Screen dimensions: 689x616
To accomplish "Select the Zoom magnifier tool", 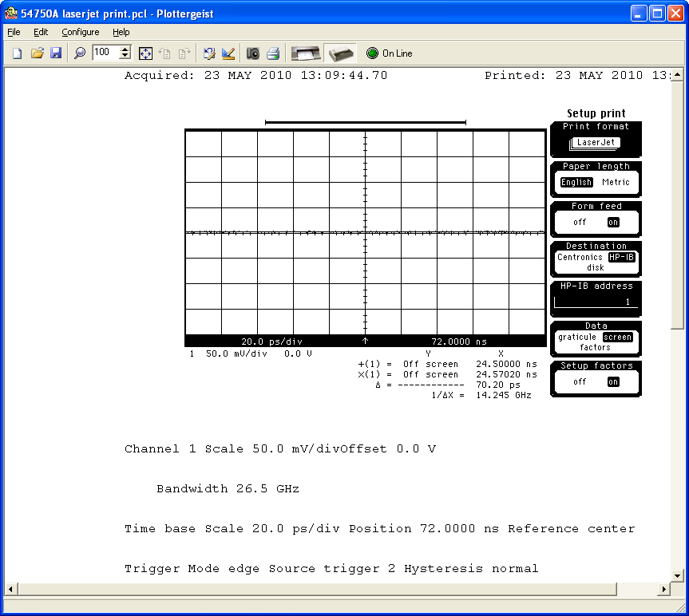I will [x=80, y=53].
